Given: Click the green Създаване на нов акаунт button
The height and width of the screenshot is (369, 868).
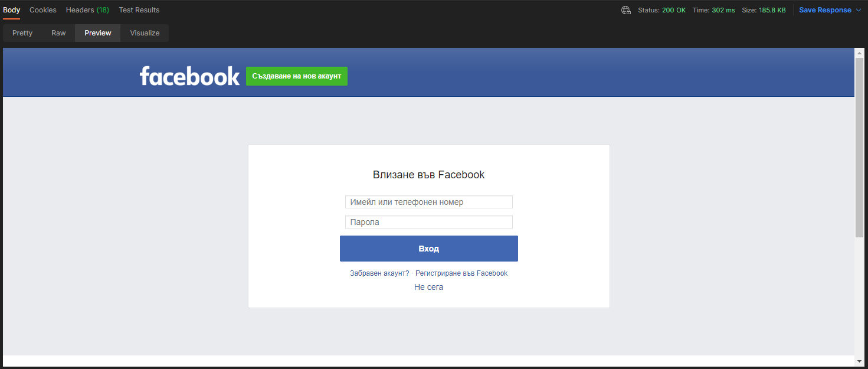Looking at the screenshot, I should (297, 76).
